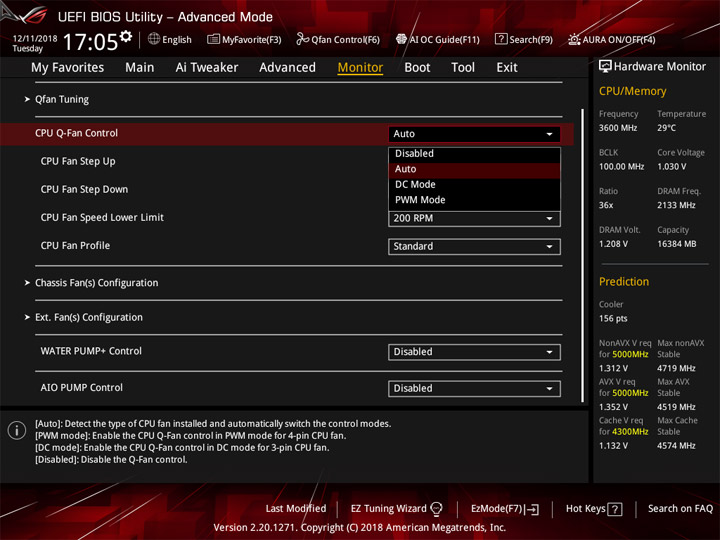Click the NonAVX 5000MHz yellow value
The image size is (720, 540).
point(630,354)
